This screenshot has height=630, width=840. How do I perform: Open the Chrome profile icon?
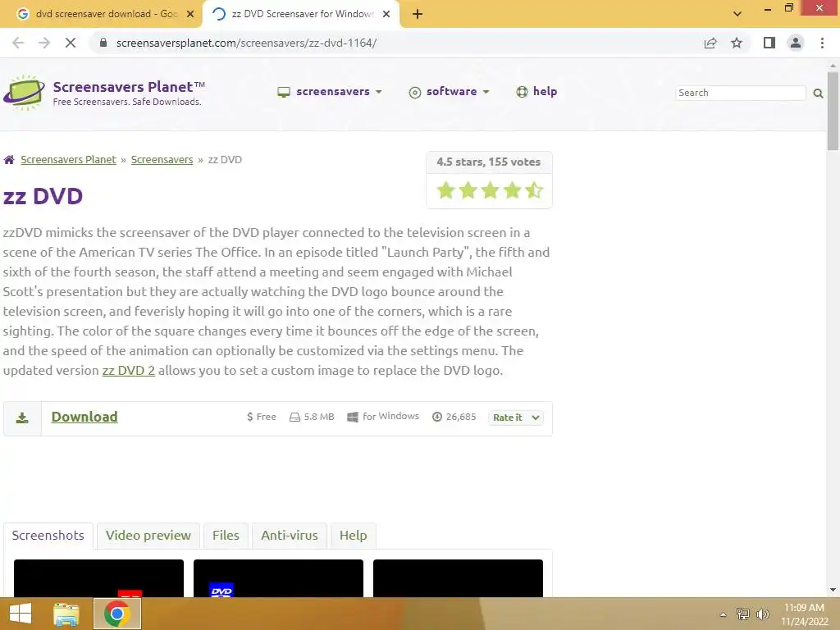tap(796, 43)
